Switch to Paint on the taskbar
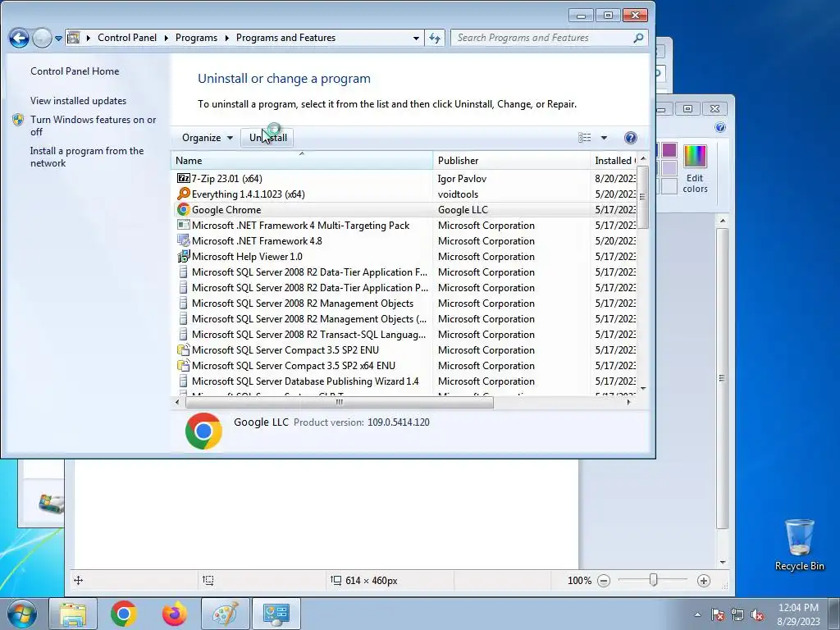Image resolution: width=840 pixels, height=630 pixels. [225, 614]
